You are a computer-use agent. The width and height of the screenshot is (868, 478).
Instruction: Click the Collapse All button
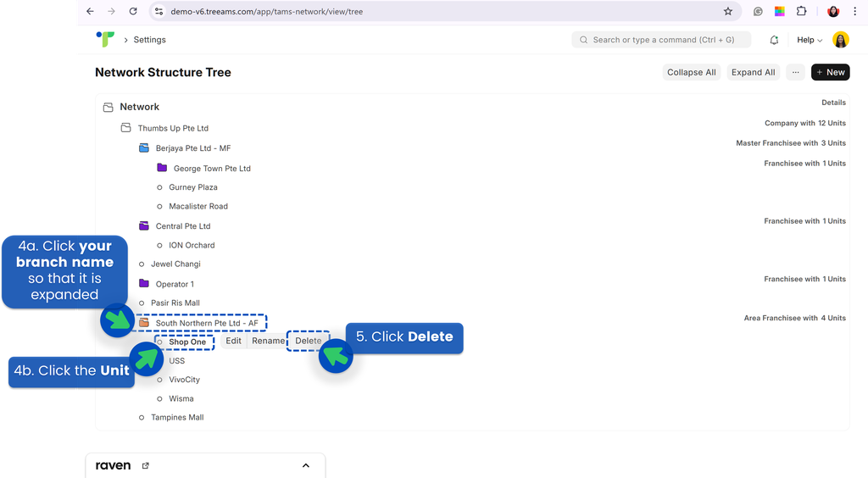click(x=692, y=73)
